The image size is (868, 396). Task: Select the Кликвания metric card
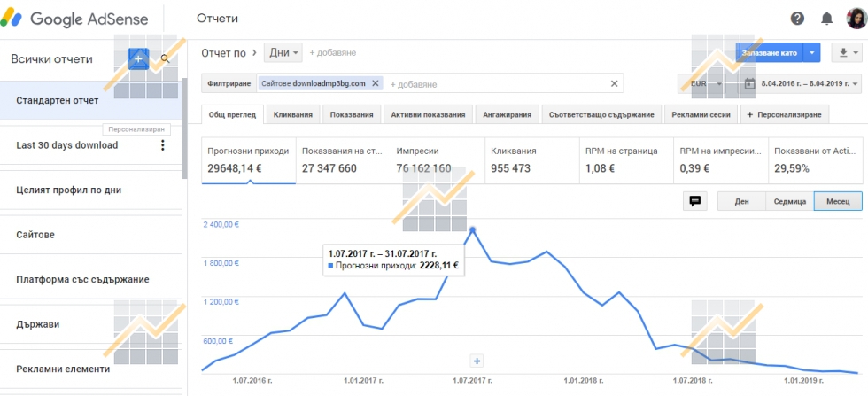click(531, 160)
